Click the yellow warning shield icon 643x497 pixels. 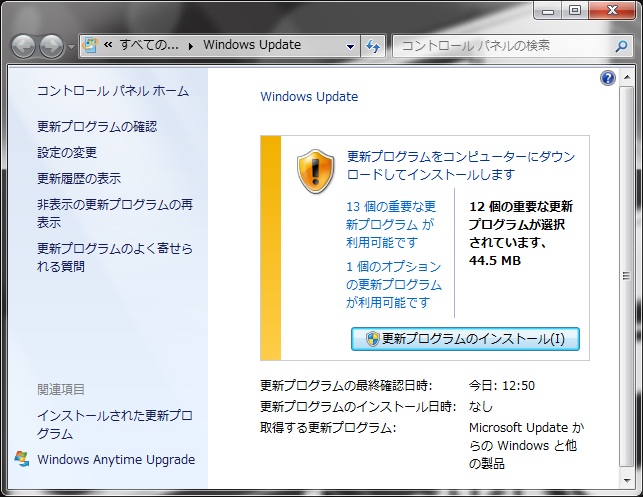point(315,171)
